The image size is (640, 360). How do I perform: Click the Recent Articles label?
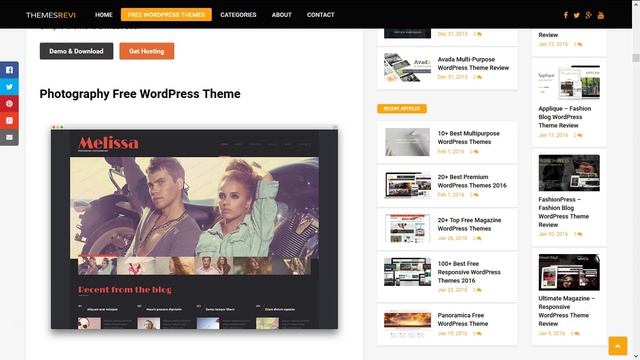click(x=402, y=109)
